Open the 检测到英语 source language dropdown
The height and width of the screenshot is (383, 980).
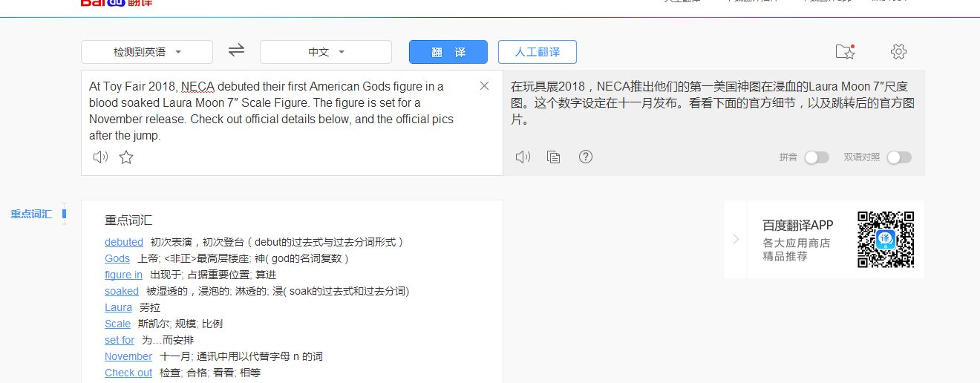tap(147, 52)
